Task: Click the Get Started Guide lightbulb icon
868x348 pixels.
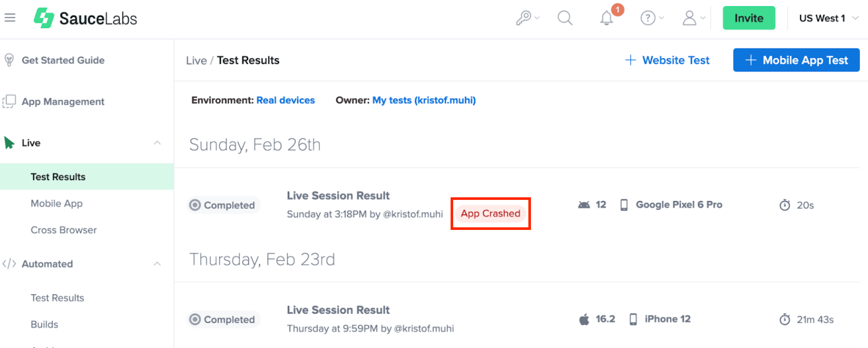Action: coord(9,60)
